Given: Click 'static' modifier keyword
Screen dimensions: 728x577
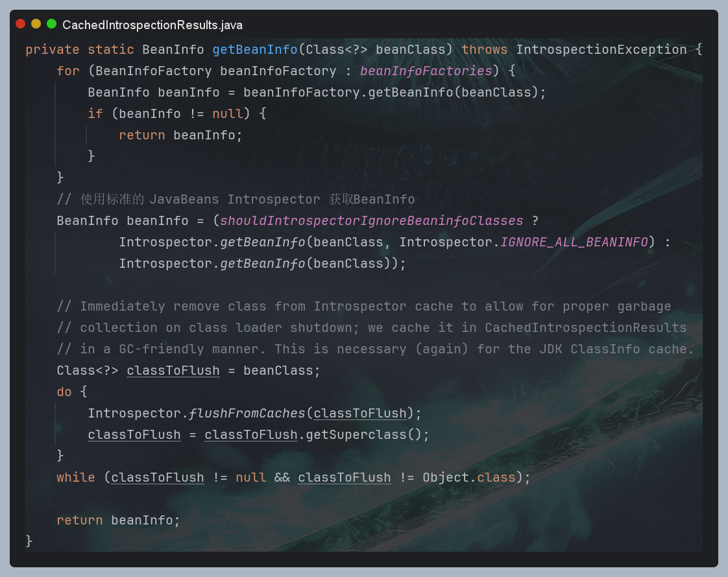Looking at the screenshot, I should click(110, 50).
